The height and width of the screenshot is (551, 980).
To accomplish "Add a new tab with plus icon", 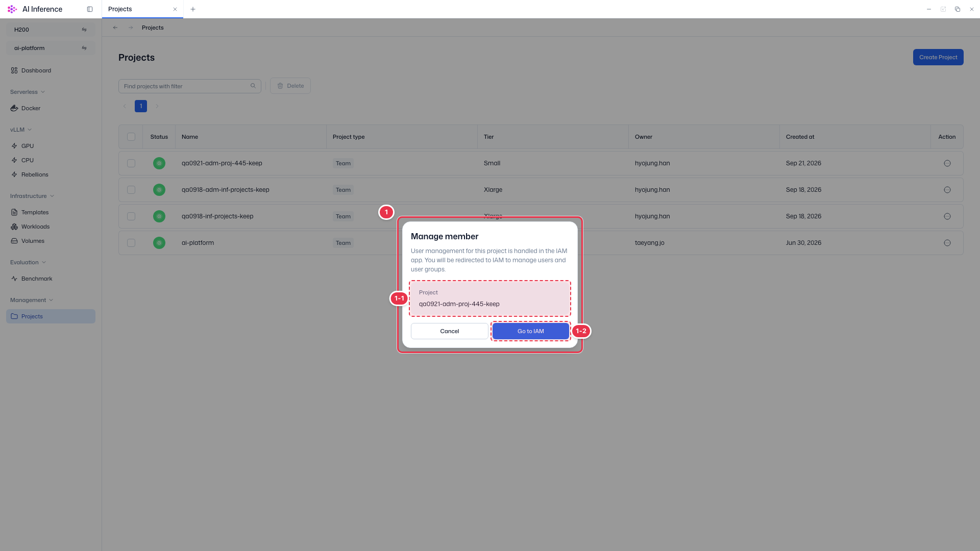I will click(x=193, y=9).
